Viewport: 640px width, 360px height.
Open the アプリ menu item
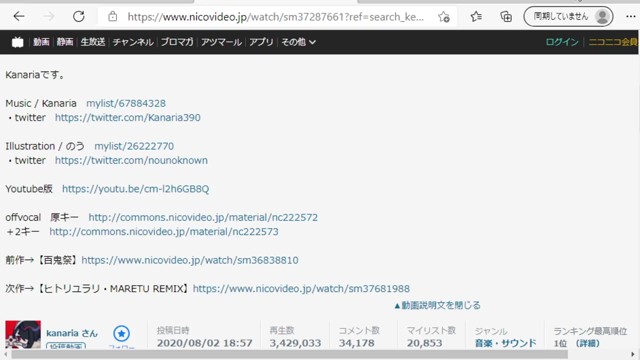click(261, 42)
